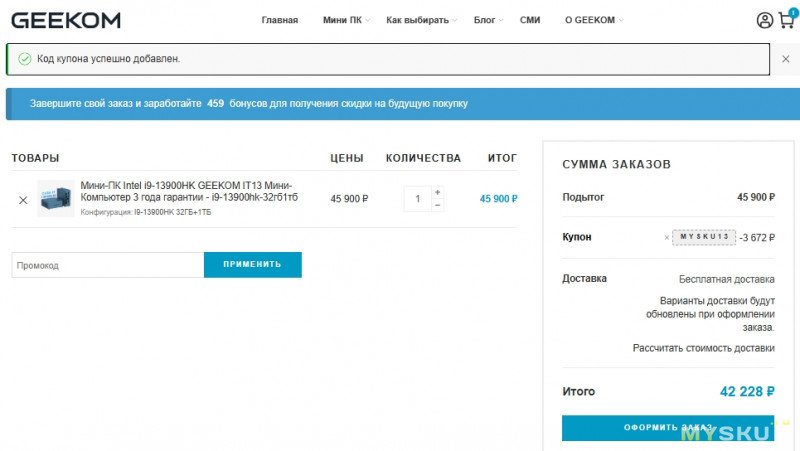The height and width of the screenshot is (451, 800).
Task: Click ОФОРМИТЬ ЗАКАЗ checkout button
Action: 668,428
